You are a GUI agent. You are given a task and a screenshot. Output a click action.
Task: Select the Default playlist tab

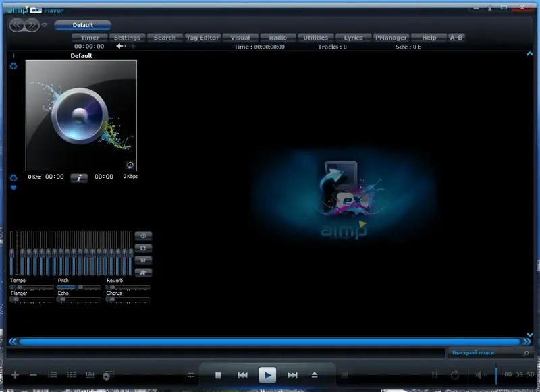coord(82,25)
